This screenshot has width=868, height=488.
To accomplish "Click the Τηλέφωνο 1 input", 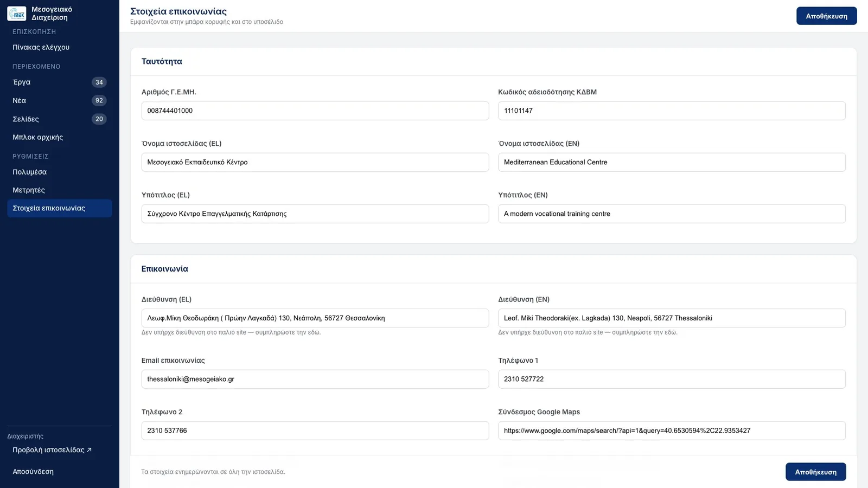I will [x=672, y=379].
